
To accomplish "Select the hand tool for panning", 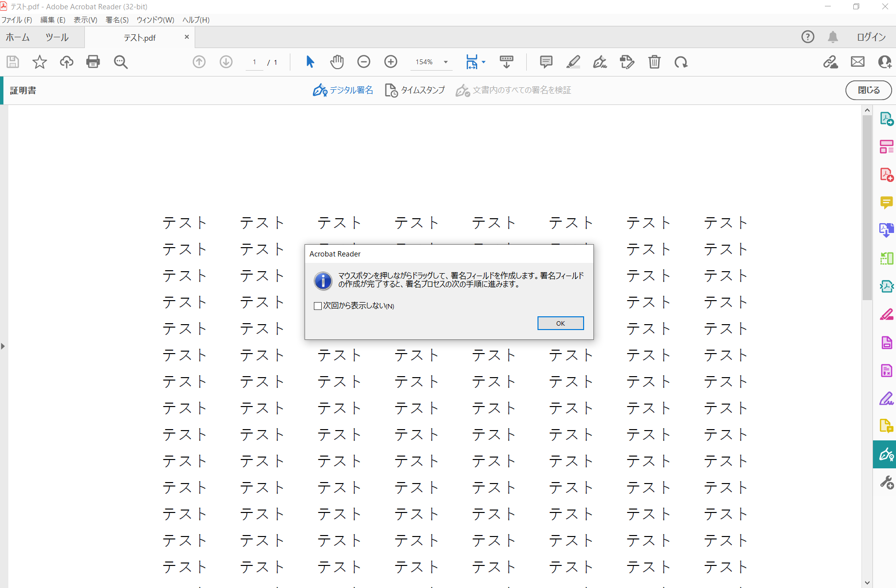I will 337,62.
